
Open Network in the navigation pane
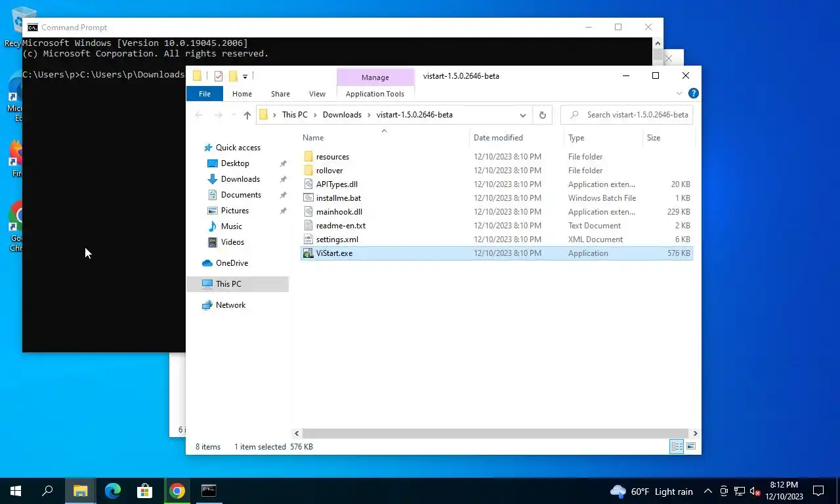point(230,305)
